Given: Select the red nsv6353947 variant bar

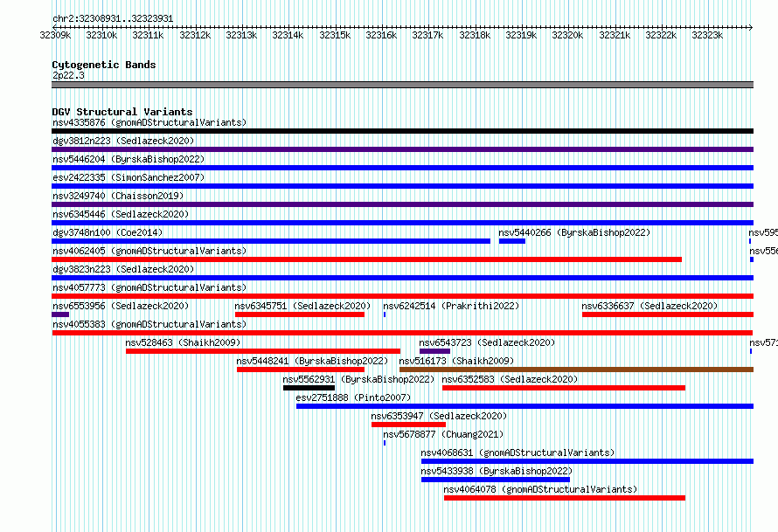Looking at the screenshot, I should click(409, 425).
